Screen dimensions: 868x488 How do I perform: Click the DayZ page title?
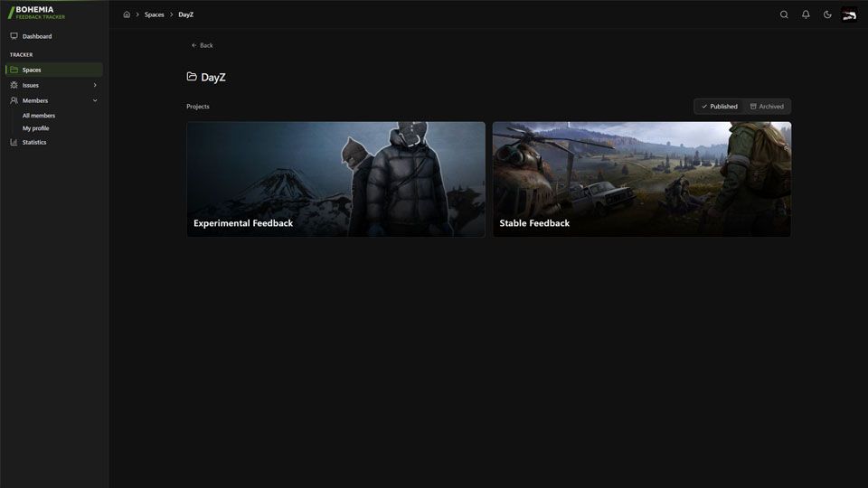[213, 77]
